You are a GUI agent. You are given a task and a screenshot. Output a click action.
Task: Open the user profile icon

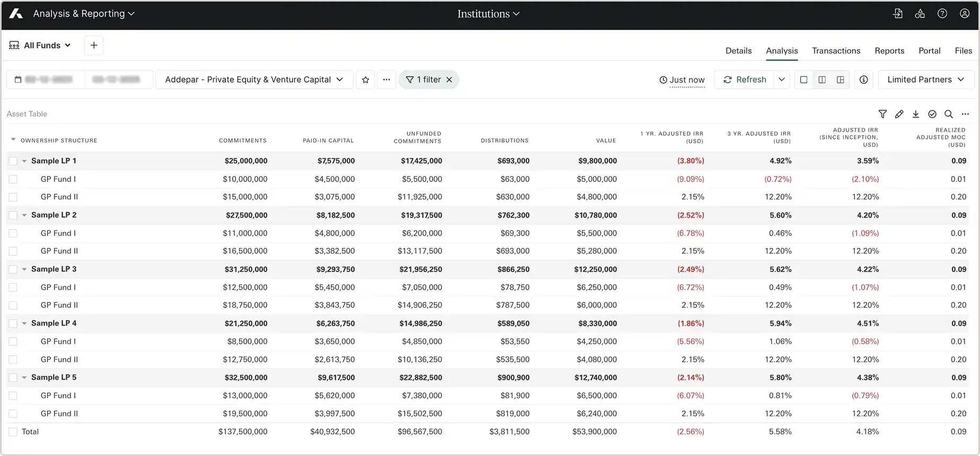pyautogui.click(x=964, y=14)
